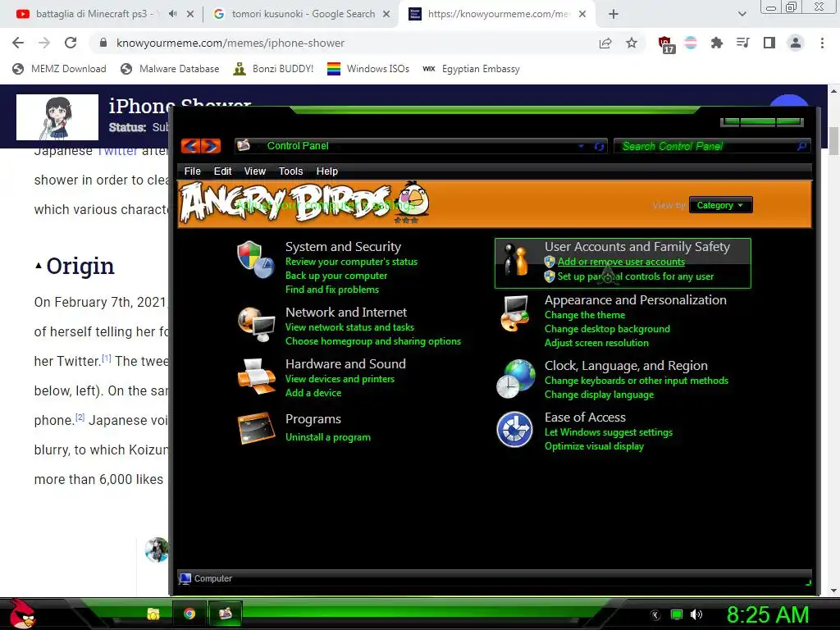Switch to Chrome in the taskbar

(189, 614)
